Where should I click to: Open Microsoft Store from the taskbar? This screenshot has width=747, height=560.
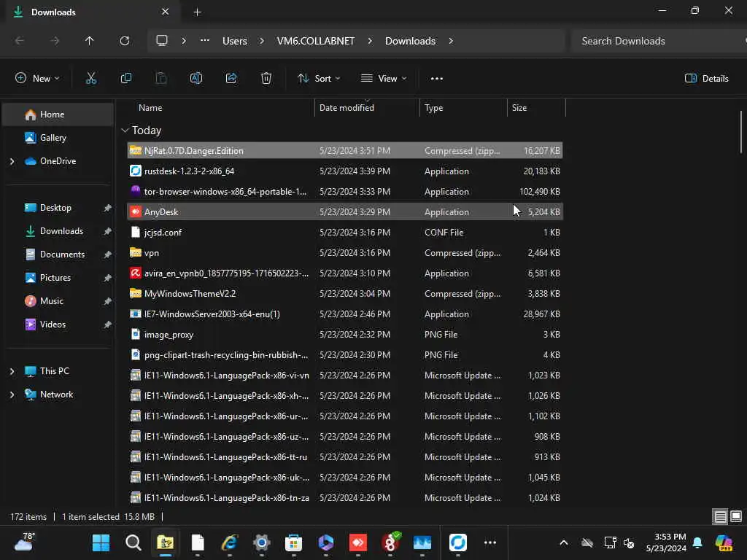(293, 542)
